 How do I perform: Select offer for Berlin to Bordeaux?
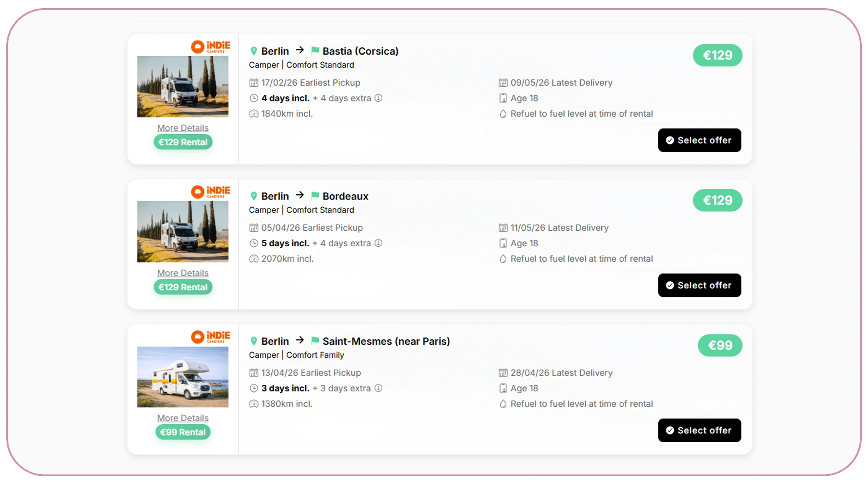(x=699, y=285)
